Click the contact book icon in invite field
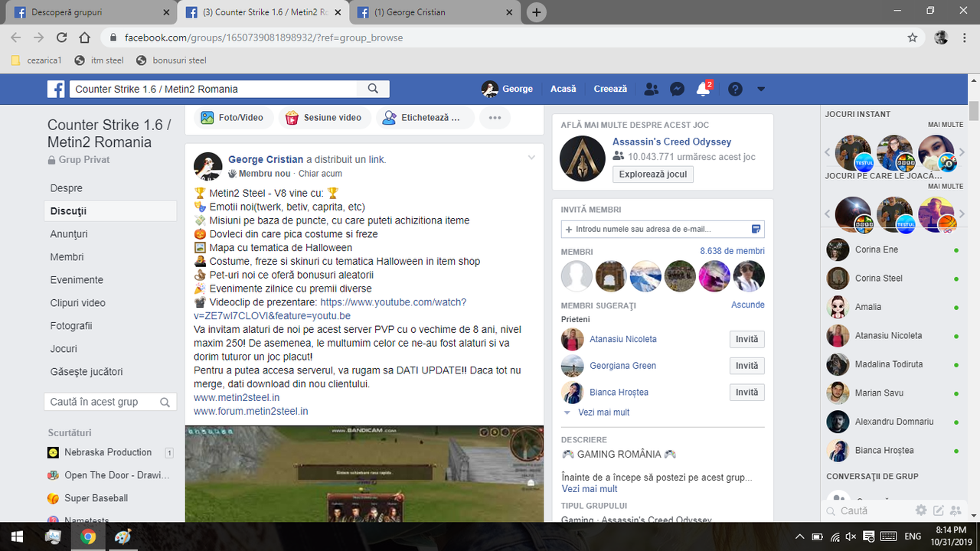The width and height of the screenshot is (980, 551). coord(756,229)
